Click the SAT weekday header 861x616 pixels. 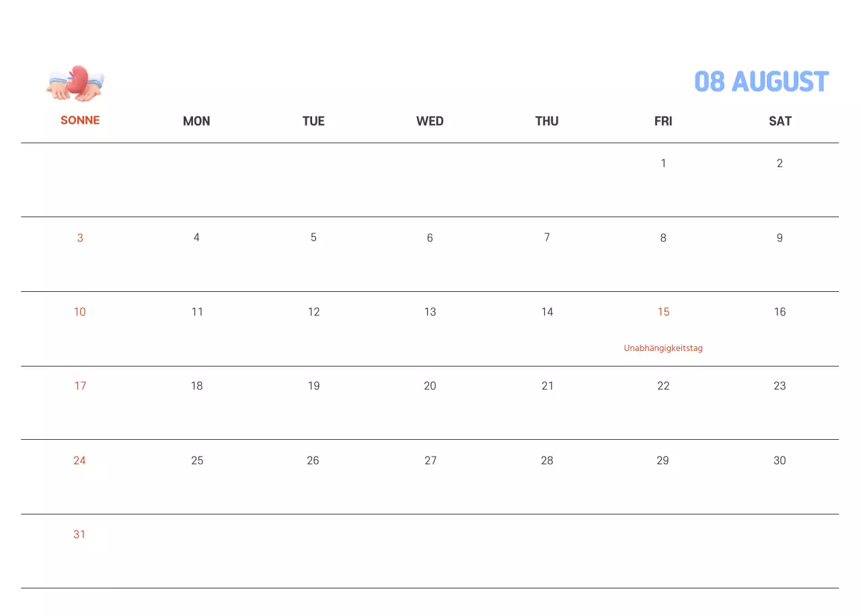(x=780, y=121)
